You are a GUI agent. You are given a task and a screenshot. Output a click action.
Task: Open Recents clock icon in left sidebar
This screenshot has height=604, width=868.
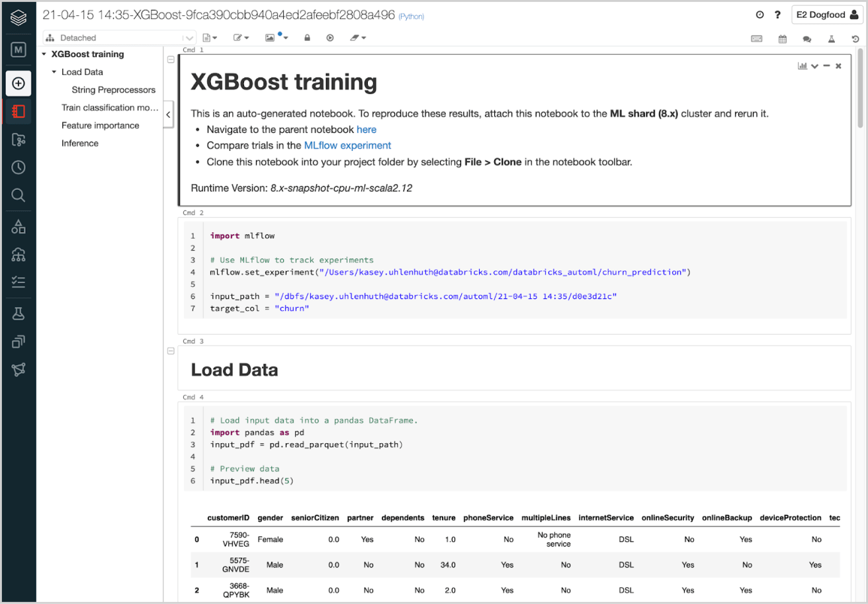(x=19, y=167)
